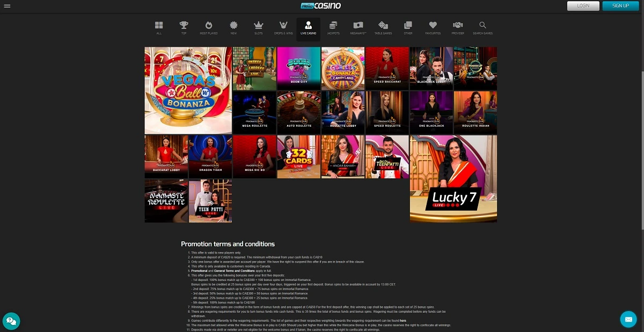Open the Baccarat Lobby tile
Viewport: 644px width, 332px height.
[x=166, y=156]
